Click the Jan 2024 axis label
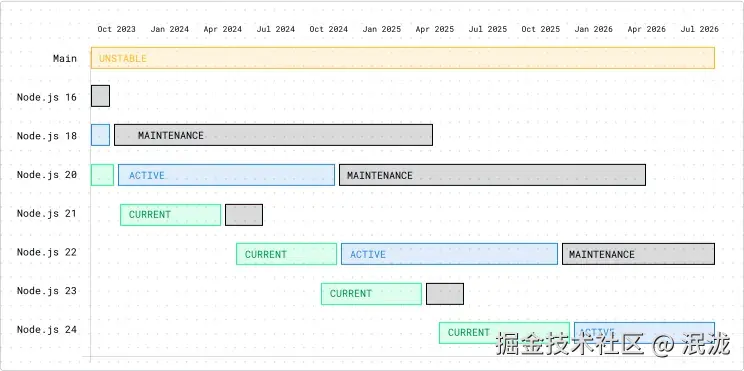744x371 pixels. point(169,29)
